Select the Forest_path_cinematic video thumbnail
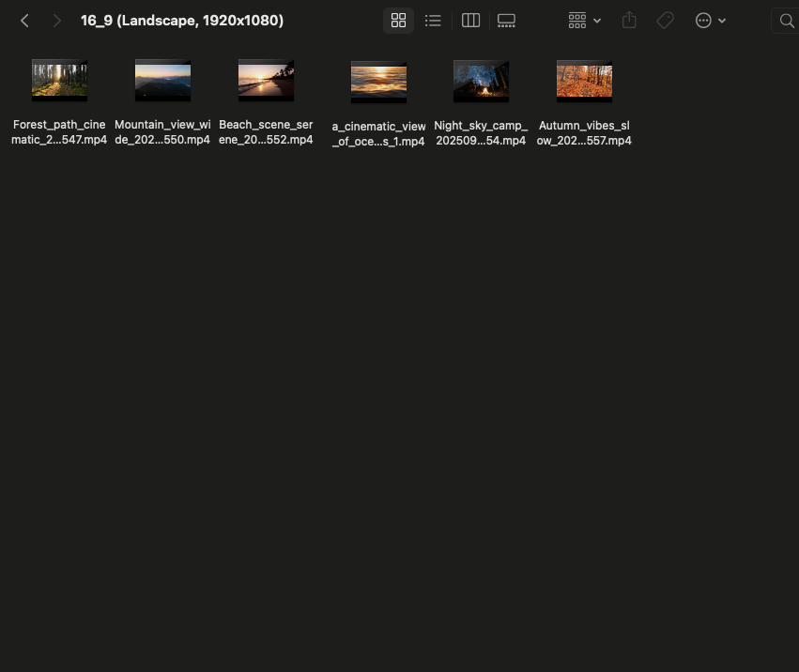The width and height of the screenshot is (799, 672). [59, 81]
